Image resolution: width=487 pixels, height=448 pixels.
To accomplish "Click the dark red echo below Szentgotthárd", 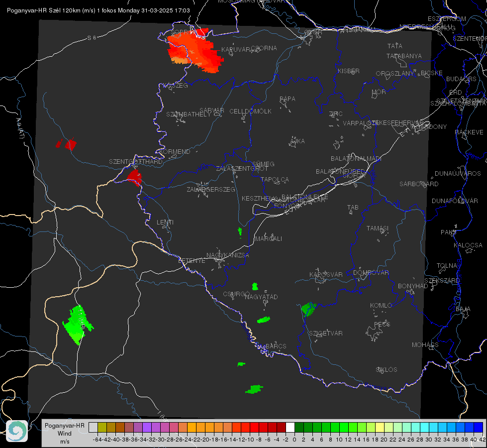I will 135,178.
